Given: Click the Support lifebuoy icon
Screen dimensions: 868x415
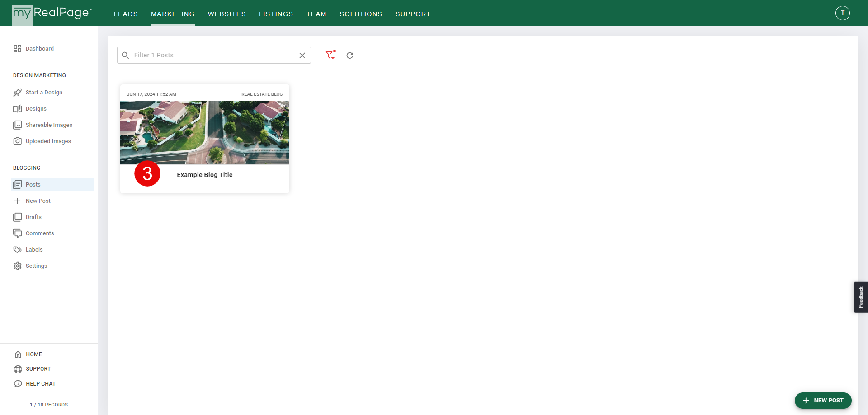Looking at the screenshot, I should tap(18, 369).
